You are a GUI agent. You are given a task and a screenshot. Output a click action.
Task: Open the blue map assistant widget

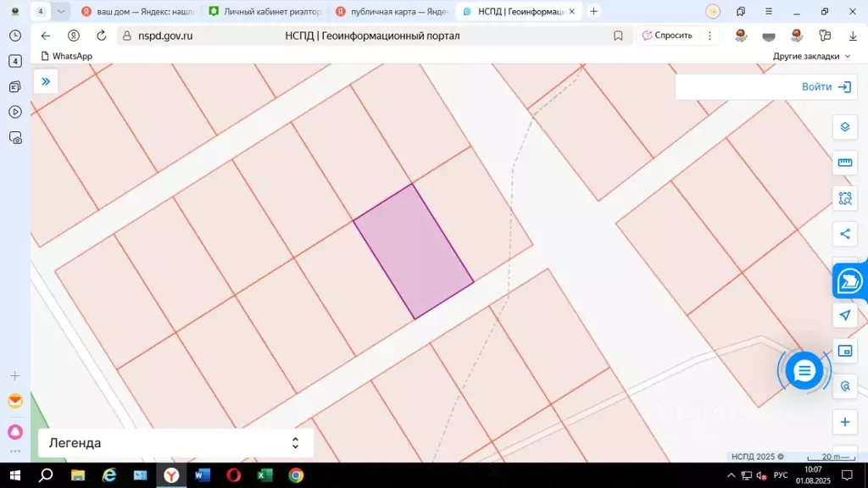849,281
